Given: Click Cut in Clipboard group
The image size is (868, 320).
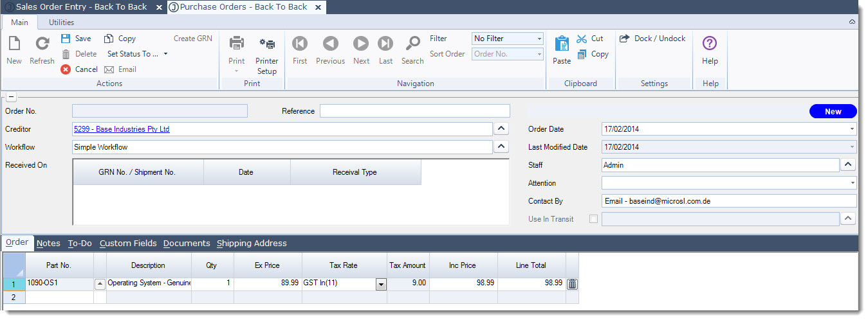Looking at the screenshot, I should tap(590, 39).
